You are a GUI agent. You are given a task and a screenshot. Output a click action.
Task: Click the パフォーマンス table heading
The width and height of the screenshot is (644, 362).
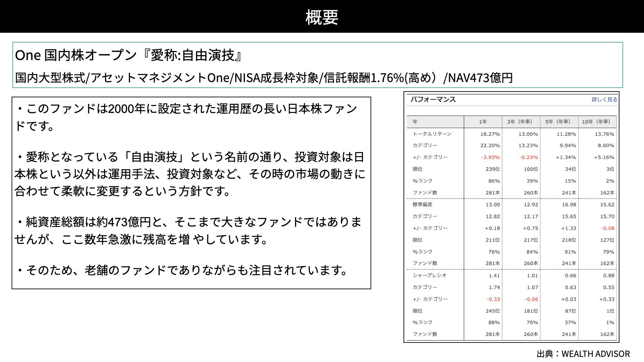coord(433,100)
